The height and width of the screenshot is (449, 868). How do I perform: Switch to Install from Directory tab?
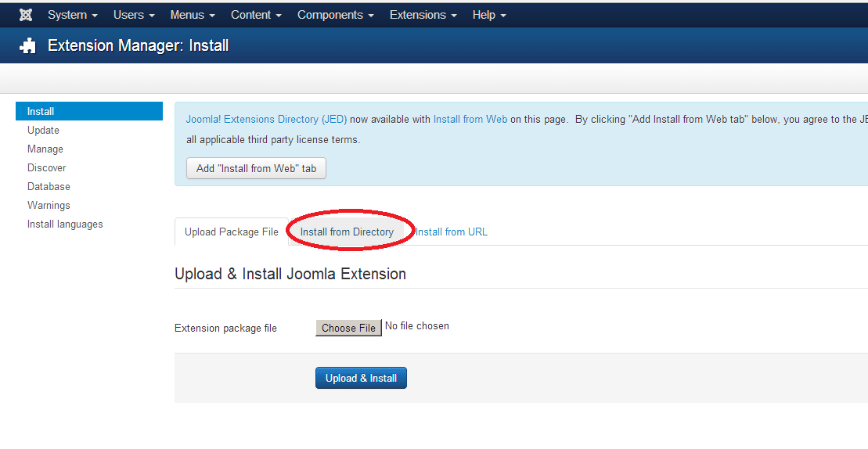(347, 232)
